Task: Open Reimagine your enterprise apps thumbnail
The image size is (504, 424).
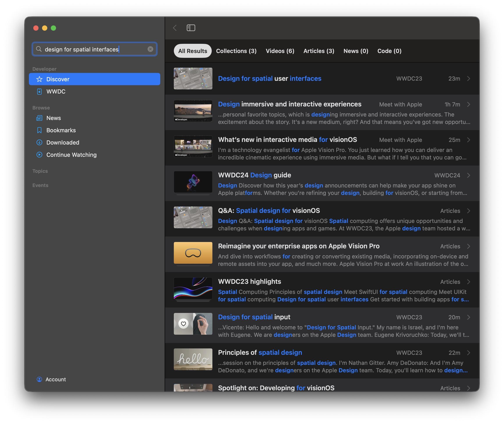Action: 193,253
